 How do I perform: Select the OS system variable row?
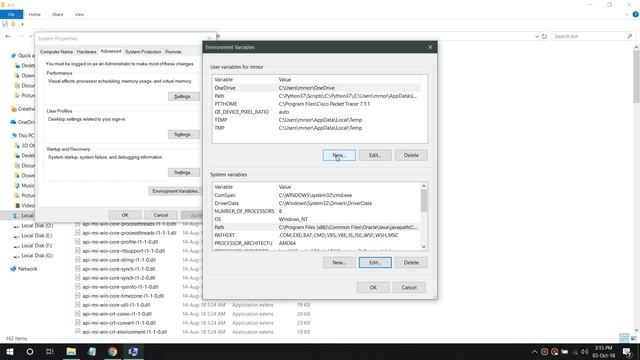[x=316, y=219]
